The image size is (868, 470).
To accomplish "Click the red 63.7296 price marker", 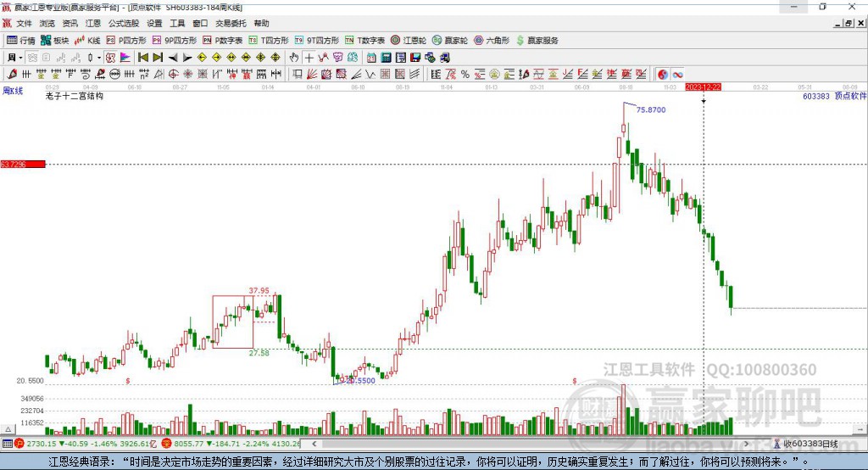I will [23, 164].
